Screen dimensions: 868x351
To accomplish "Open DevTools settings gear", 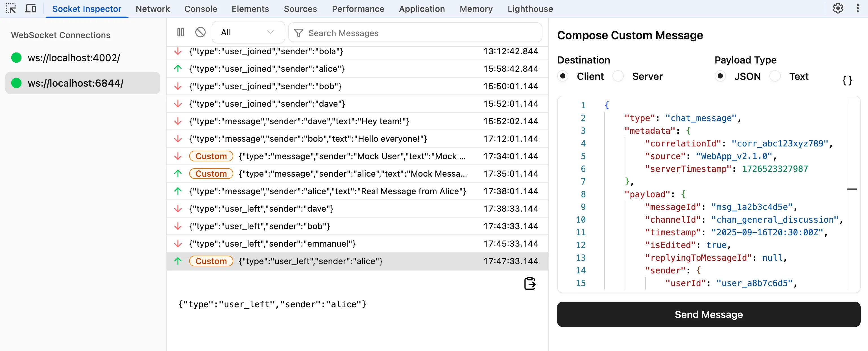I will point(838,8).
